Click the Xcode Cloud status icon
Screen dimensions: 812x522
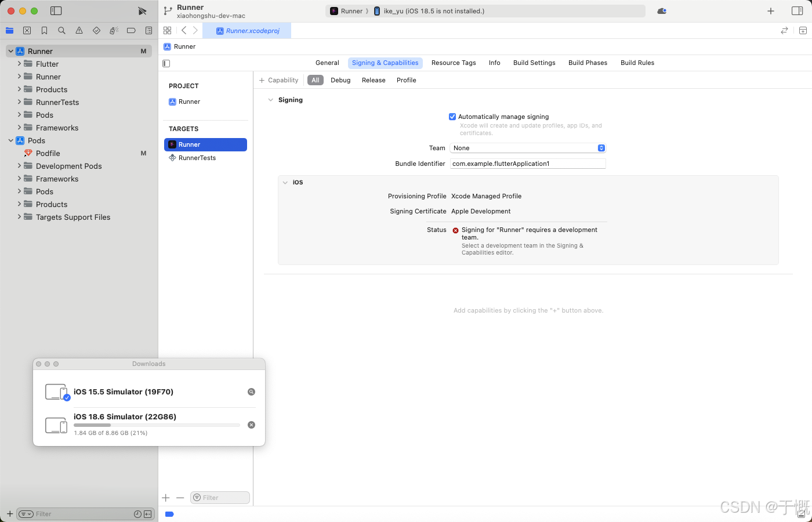point(662,11)
